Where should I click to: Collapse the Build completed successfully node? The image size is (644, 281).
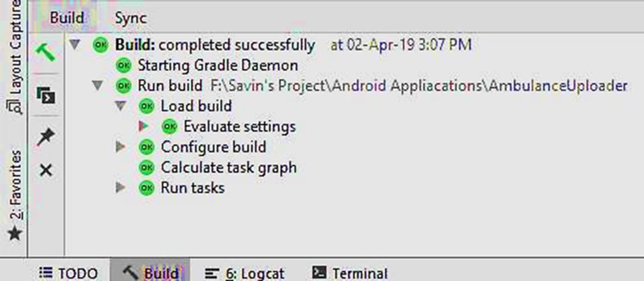(x=75, y=45)
